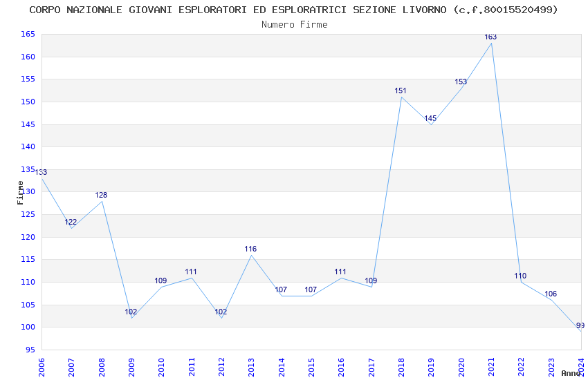Click the 'Firme' y-axis title

(x=20, y=193)
